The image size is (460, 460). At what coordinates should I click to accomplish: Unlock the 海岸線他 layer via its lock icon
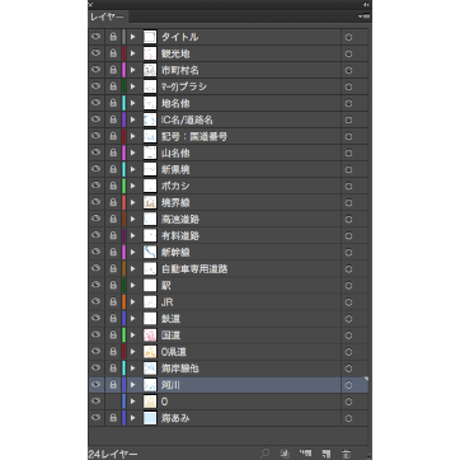pyautogui.click(x=113, y=368)
